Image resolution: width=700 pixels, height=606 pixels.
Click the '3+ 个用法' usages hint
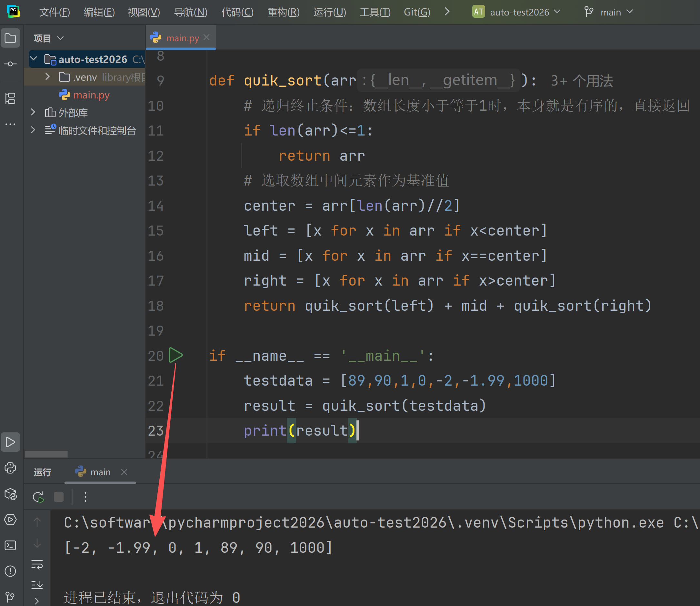(x=581, y=81)
